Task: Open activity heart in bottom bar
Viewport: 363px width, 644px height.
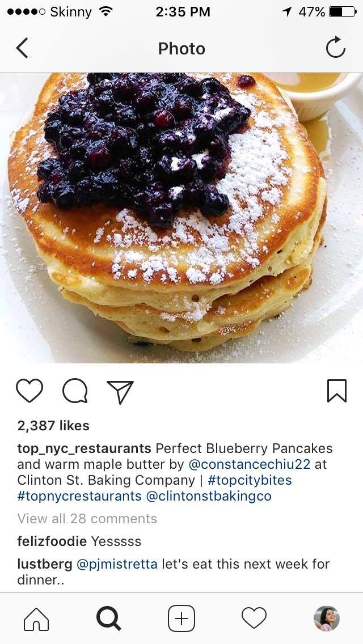Action: click(254, 618)
